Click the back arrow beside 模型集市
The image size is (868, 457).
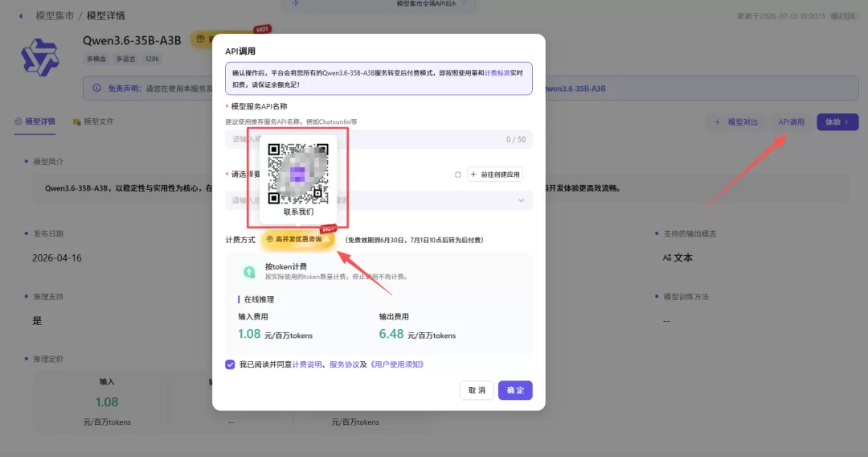click(x=21, y=16)
